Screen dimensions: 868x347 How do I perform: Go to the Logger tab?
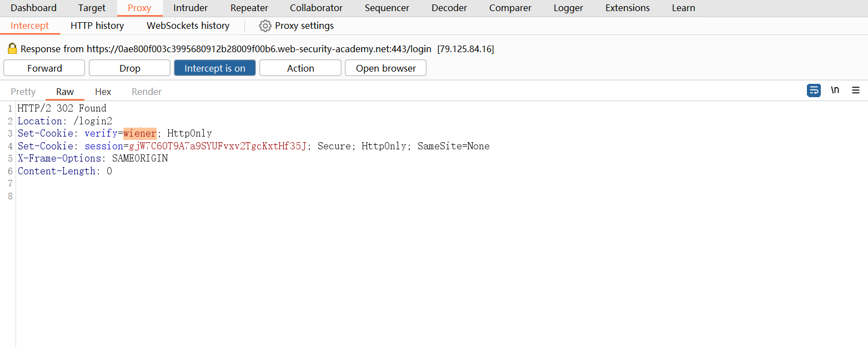click(x=568, y=8)
